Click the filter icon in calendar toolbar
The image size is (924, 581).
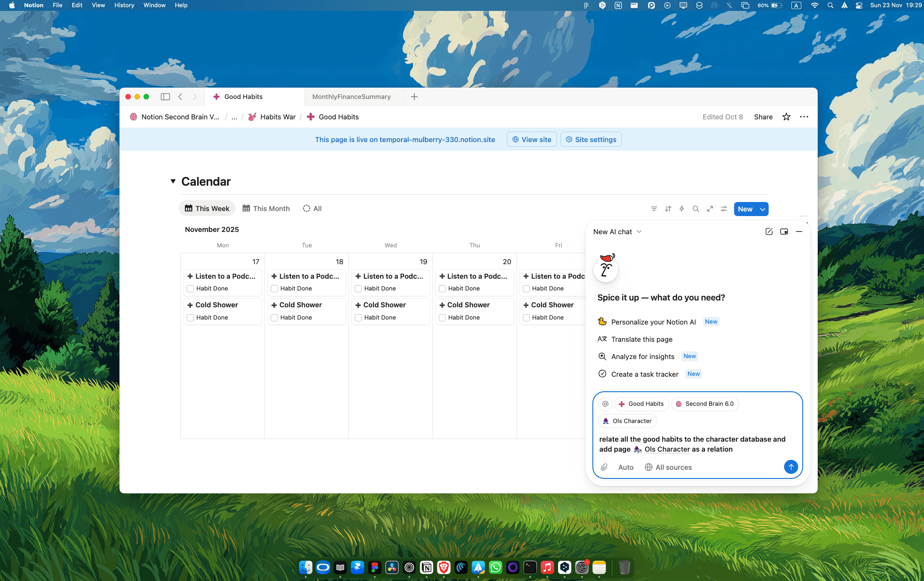pyautogui.click(x=654, y=209)
